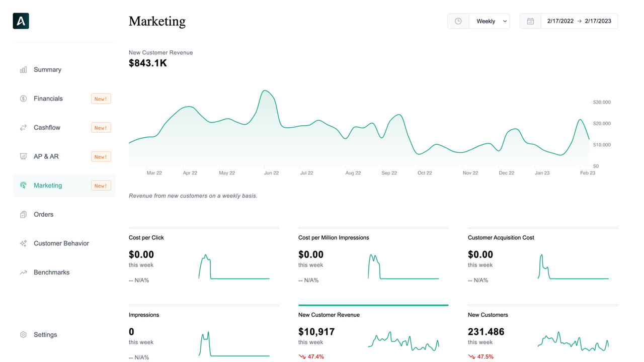Open the Weekly frequency dropdown
The image size is (644, 362).
click(489, 21)
